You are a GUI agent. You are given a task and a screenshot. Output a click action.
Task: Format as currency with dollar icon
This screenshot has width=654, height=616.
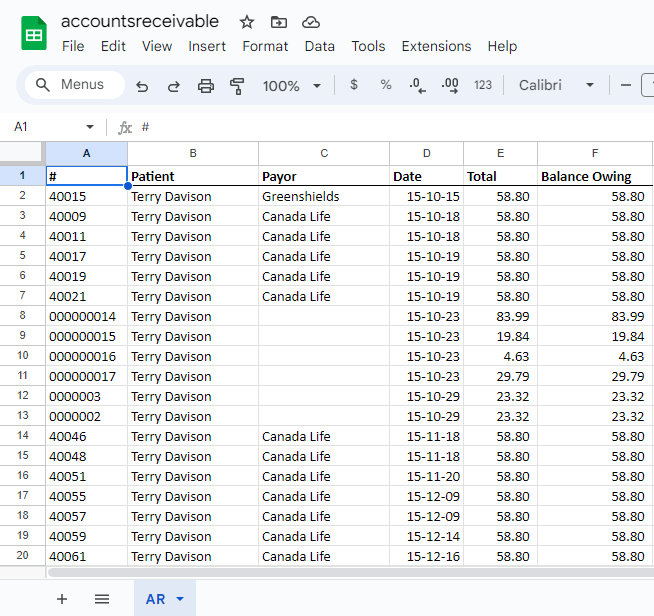pos(354,85)
